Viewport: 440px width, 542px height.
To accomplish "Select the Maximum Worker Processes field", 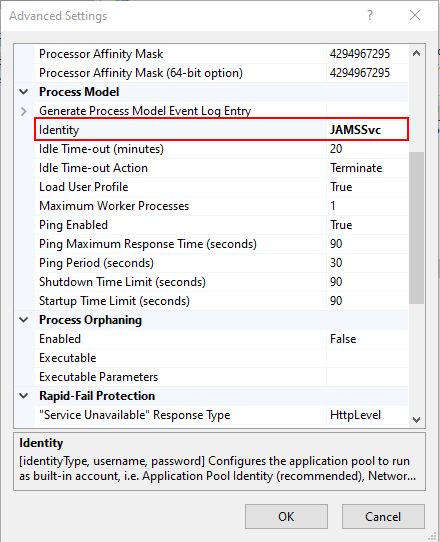I will pyautogui.click(x=222, y=206).
